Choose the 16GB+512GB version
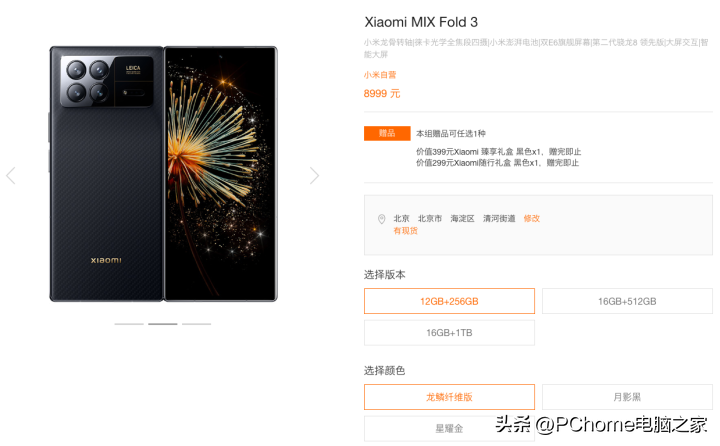 (627, 301)
